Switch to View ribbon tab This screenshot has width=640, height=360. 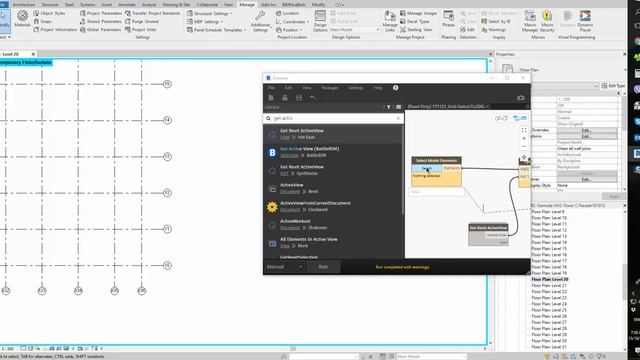click(229, 4)
